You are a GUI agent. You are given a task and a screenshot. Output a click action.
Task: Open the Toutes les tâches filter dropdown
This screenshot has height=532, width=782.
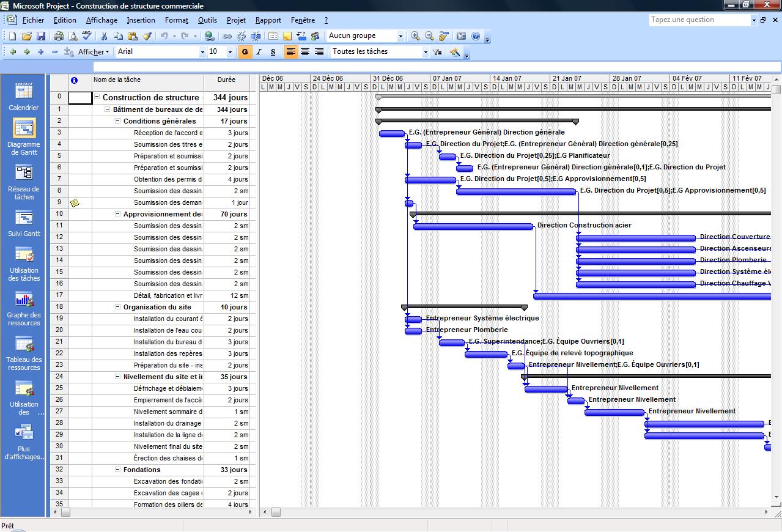(x=426, y=52)
